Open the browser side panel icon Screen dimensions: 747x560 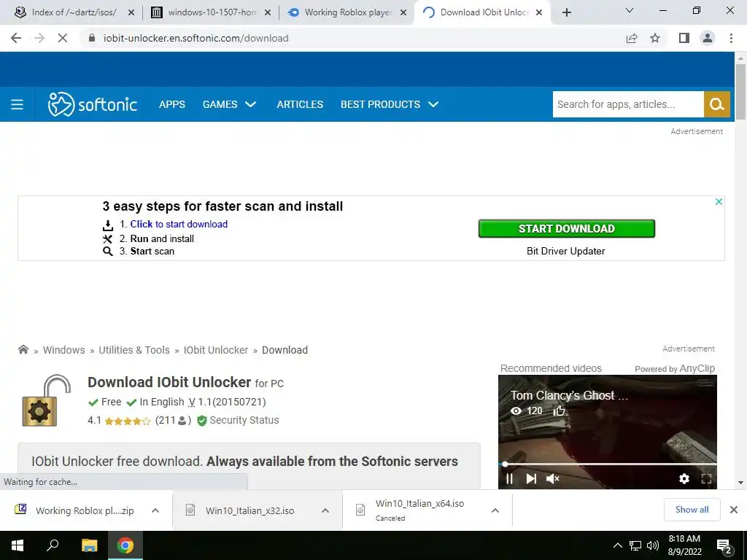[x=684, y=38]
